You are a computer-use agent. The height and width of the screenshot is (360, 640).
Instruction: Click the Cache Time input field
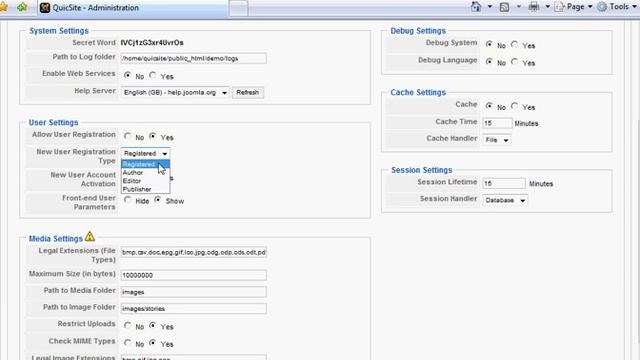point(497,123)
